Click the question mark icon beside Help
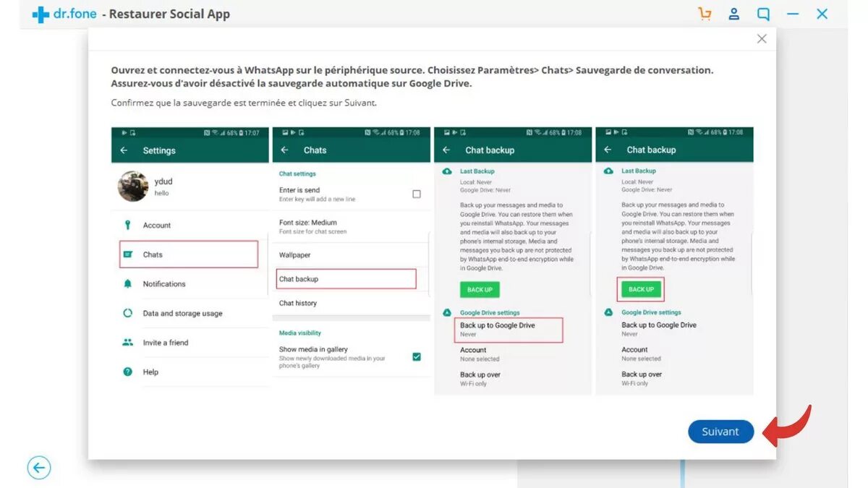Screen dimensions: 868x488 128,372
